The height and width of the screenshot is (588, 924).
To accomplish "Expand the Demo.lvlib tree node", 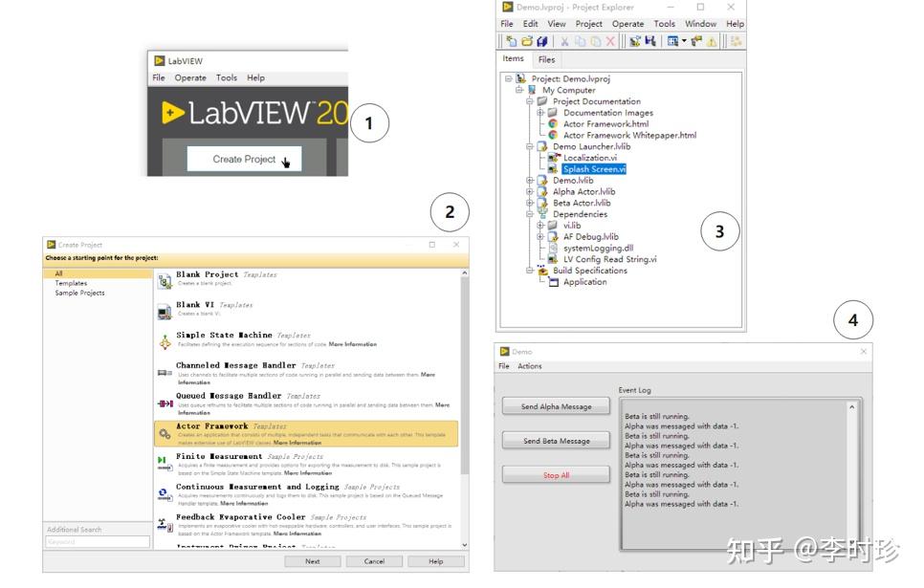I will coord(530,180).
